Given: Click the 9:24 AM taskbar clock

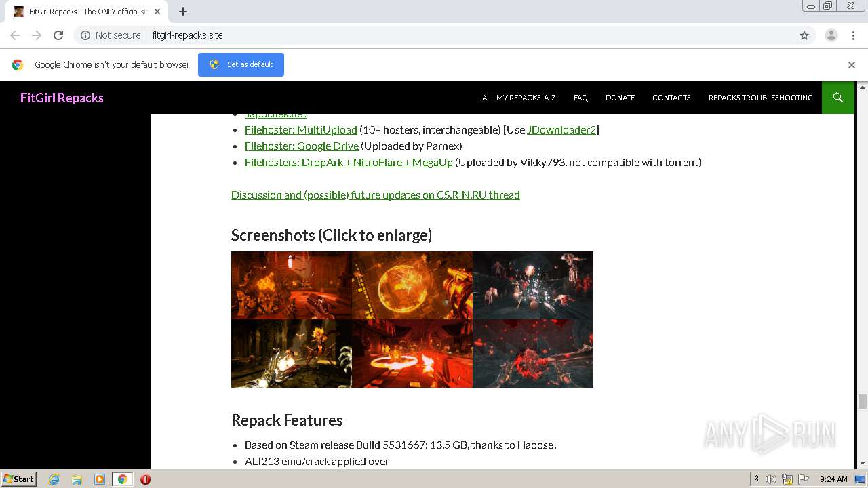Looking at the screenshot, I should coord(833,479).
